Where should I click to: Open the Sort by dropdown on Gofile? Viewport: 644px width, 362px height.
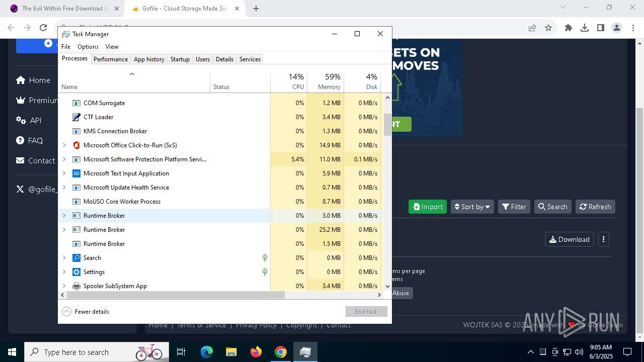coord(472,207)
